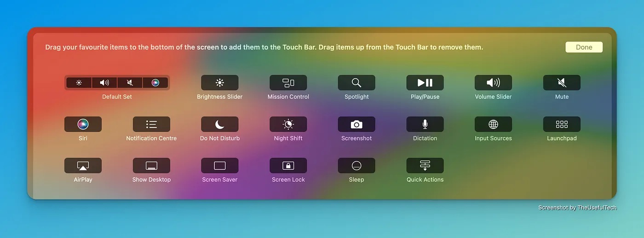This screenshot has height=238, width=644.
Task: Click the "Play/Pause" label
Action: click(425, 97)
